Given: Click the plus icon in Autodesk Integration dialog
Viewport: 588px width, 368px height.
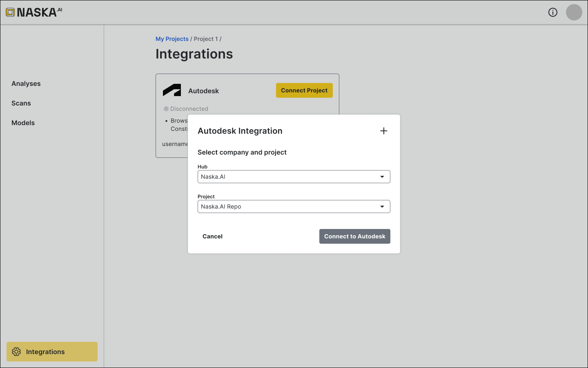Looking at the screenshot, I should [x=384, y=131].
